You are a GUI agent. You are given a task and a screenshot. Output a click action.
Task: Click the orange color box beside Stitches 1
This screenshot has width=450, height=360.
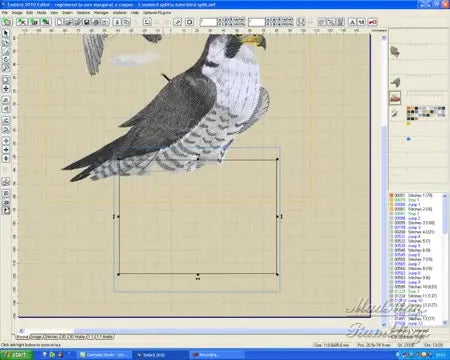(x=392, y=195)
